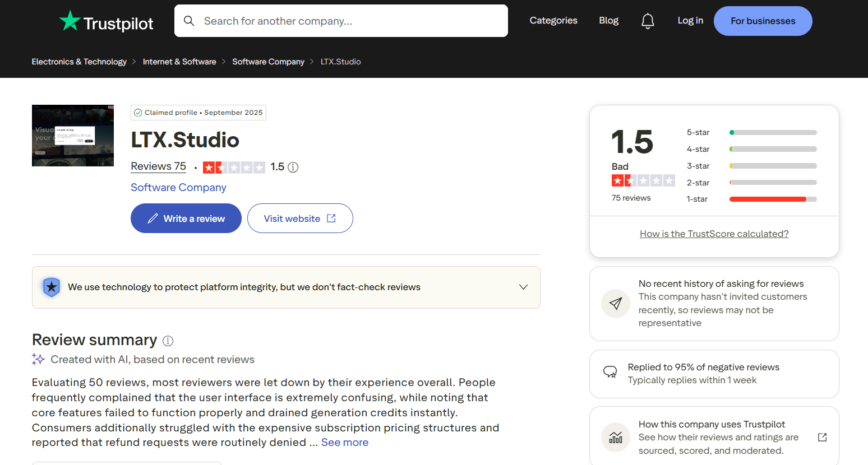Click Replied to 95% of negative reviews
Image resolution: width=868 pixels, height=465 pixels.
coord(704,367)
